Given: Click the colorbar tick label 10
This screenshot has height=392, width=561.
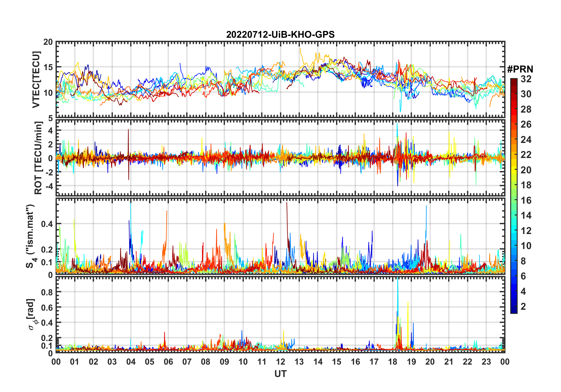Looking at the screenshot, I should coord(526,246).
